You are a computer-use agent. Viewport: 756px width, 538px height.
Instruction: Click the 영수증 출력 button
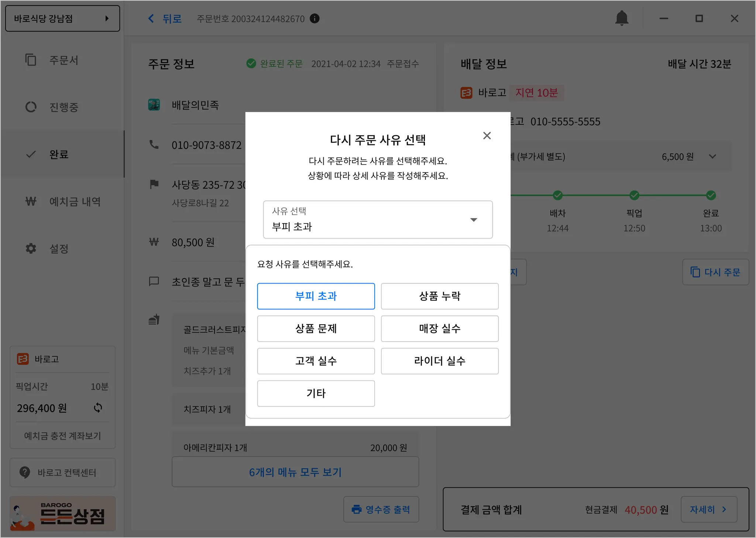pos(381,509)
